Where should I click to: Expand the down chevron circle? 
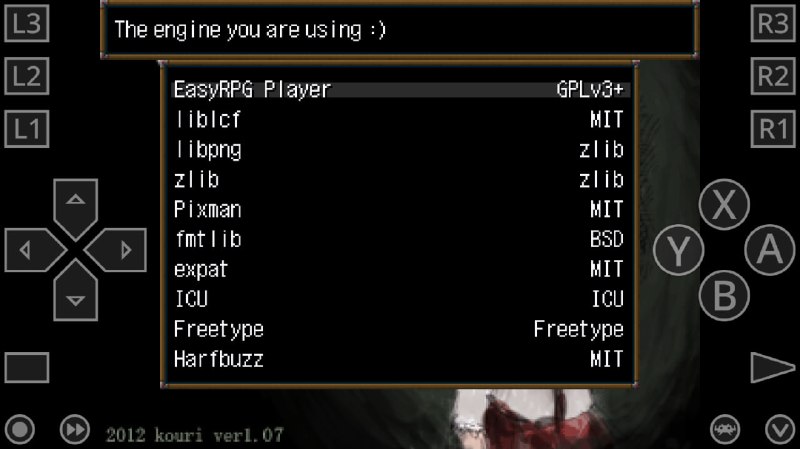[780, 430]
